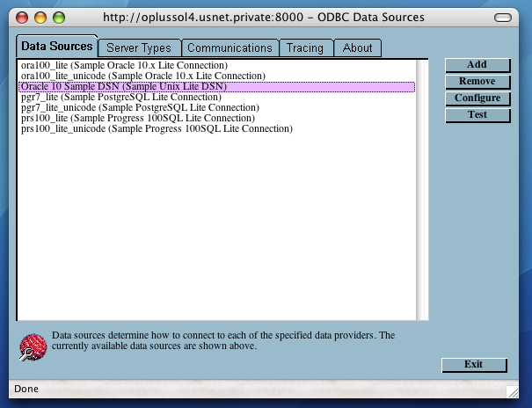The width and height of the screenshot is (532, 408).
Task: Click the Exit button
Action: click(474, 365)
